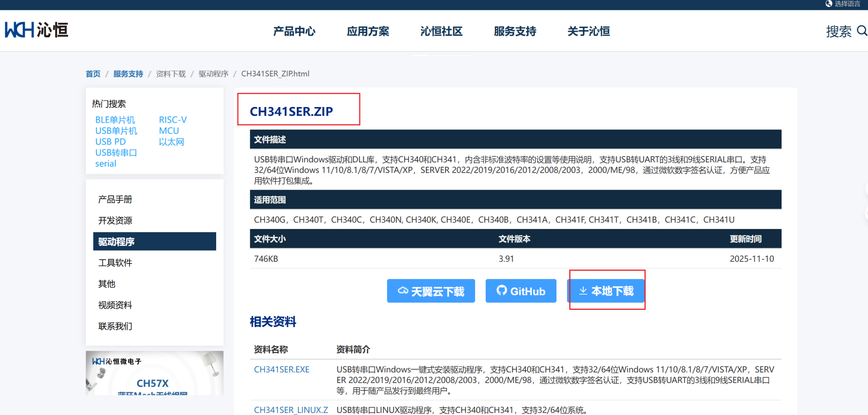Viewport: 868px width, 415px height.
Task: Select 开发资源 sidebar item
Action: click(x=115, y=221)
